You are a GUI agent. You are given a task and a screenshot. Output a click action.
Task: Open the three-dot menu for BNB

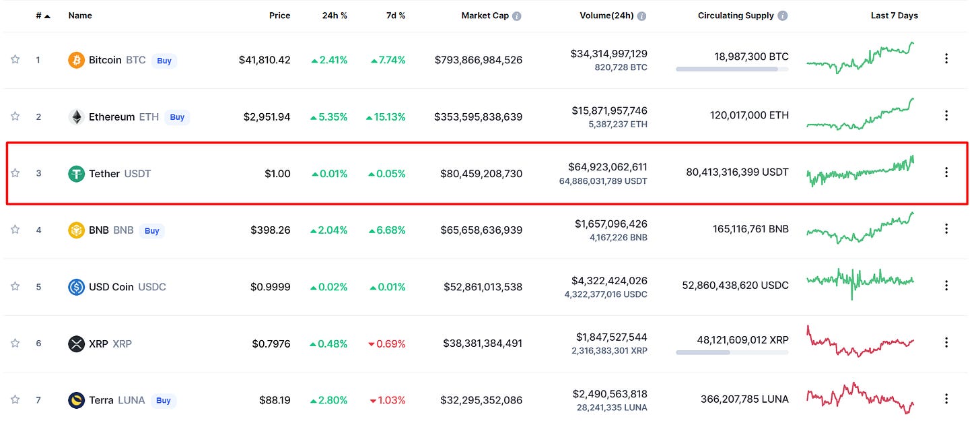pos(946,229)
